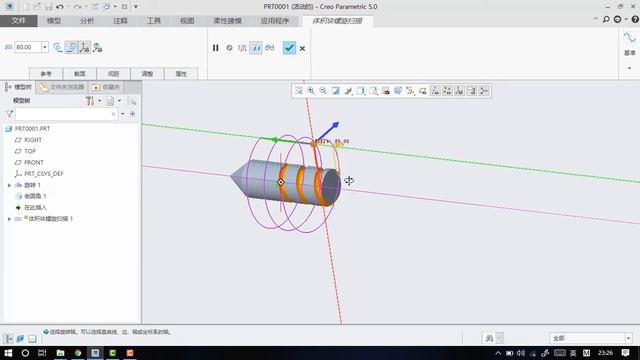Select the left-handed helix icon

(x=58, y=47)
